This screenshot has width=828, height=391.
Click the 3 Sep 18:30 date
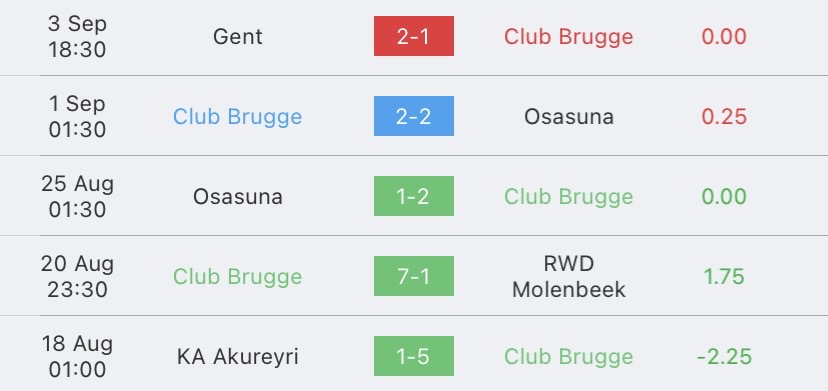pyautogui.click(x=77, y=36)
